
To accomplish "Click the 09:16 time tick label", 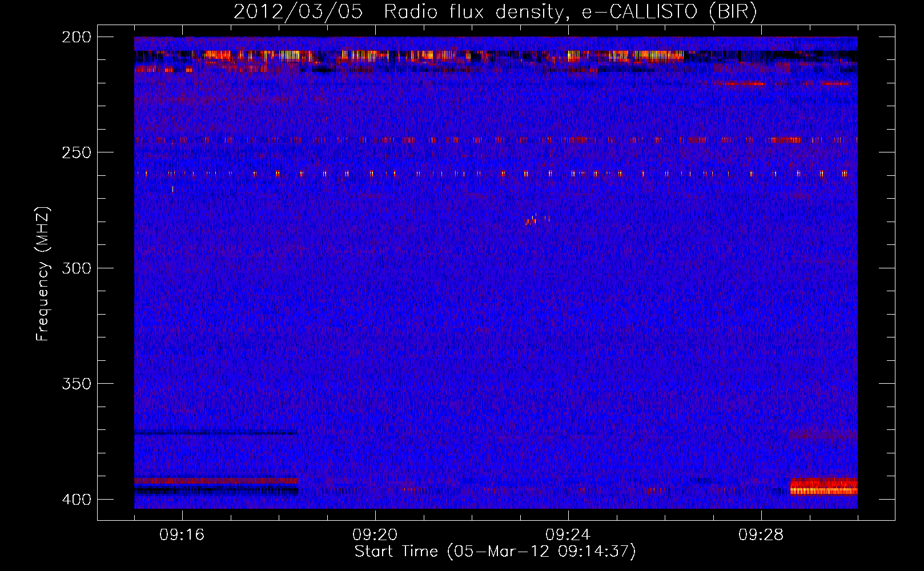I will [182, 534].
